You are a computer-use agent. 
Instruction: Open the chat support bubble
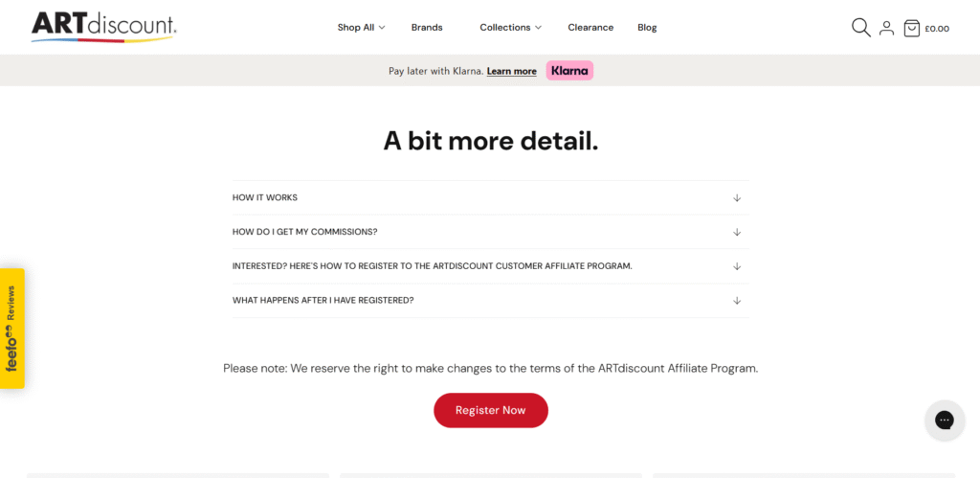944,421
